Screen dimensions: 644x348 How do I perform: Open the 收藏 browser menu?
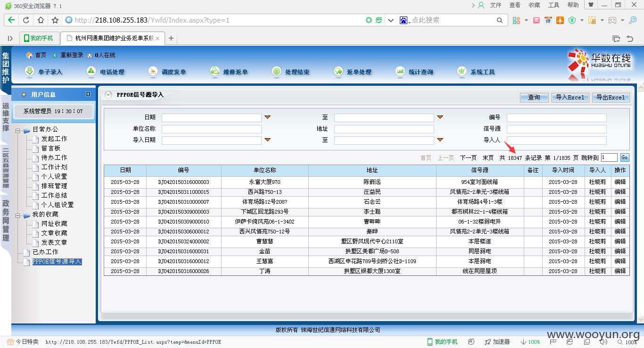[x=534, y=5]
